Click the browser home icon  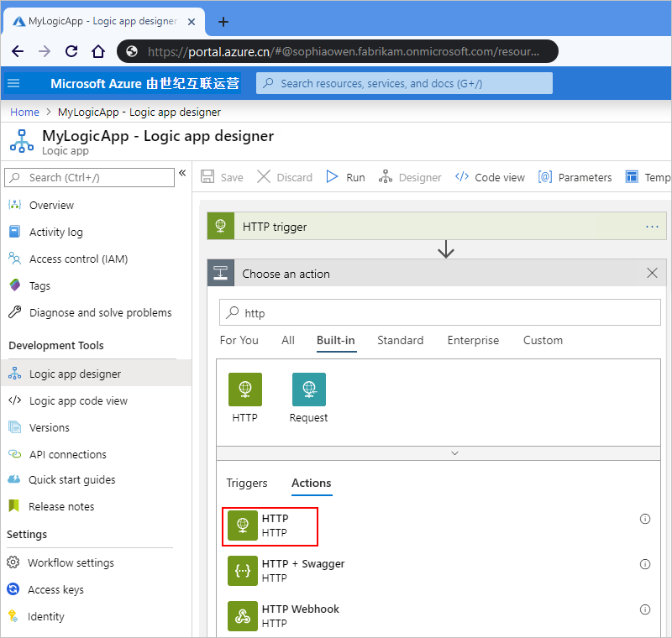[98, 51]
